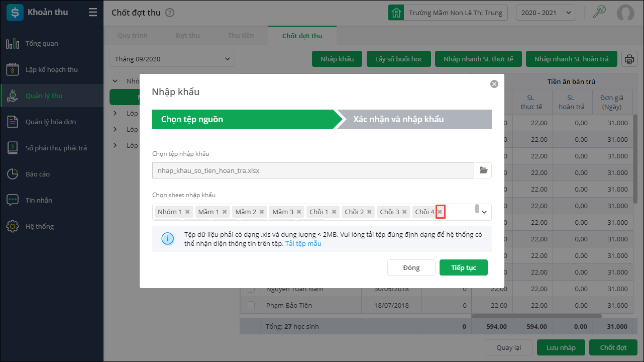The image size is (644, 362).
Task: Click the printer icon button
Action: (x=629, y=59)
